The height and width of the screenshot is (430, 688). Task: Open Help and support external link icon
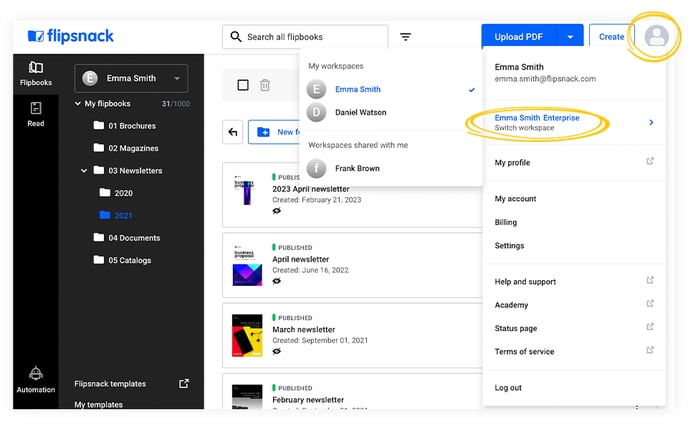[x=650, y=280]
